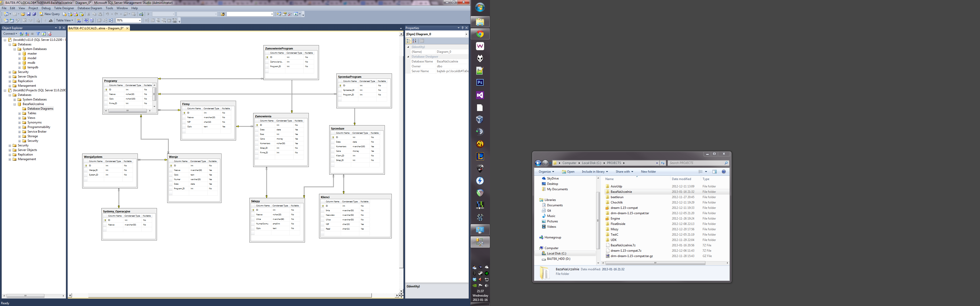Click Visual Studio icon in the taskbar
The height and width of the screenshot is (306, 980).
pyautogui.click(x=480, y=95)
